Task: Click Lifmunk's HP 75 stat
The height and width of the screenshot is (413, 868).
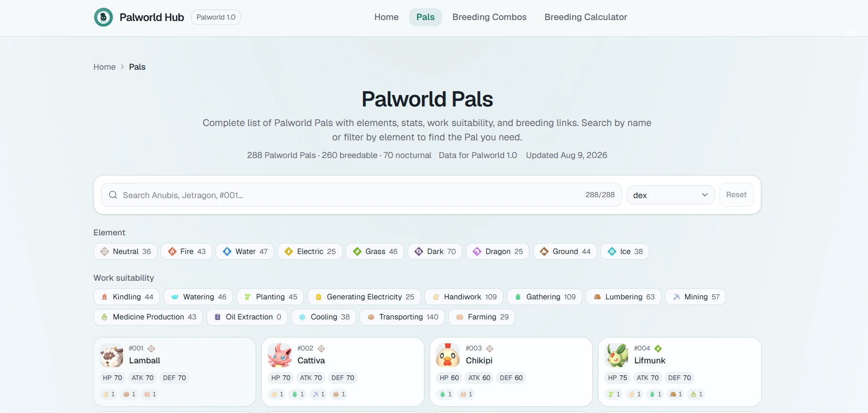Action: (618, 378)
